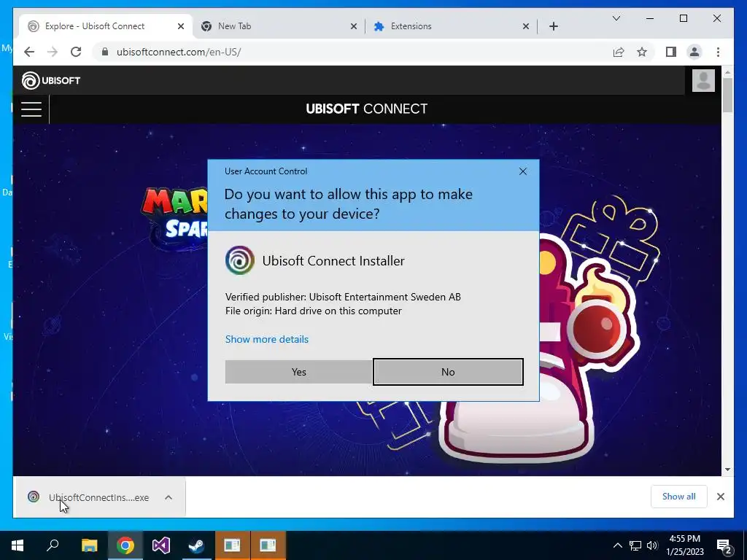The image size is (747, 560).
Task: Click volume speaker icon in tray
Action: (x=652, y=545)
